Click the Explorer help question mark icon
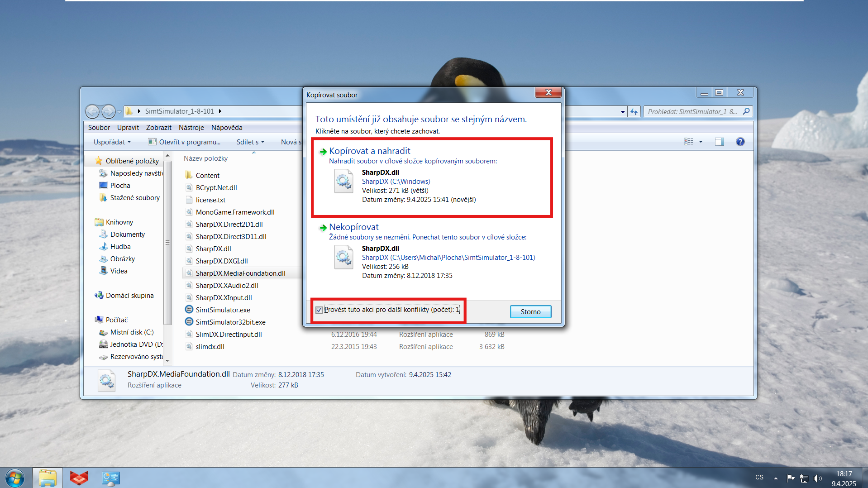 pyautogui.click(x=740, y=142)
